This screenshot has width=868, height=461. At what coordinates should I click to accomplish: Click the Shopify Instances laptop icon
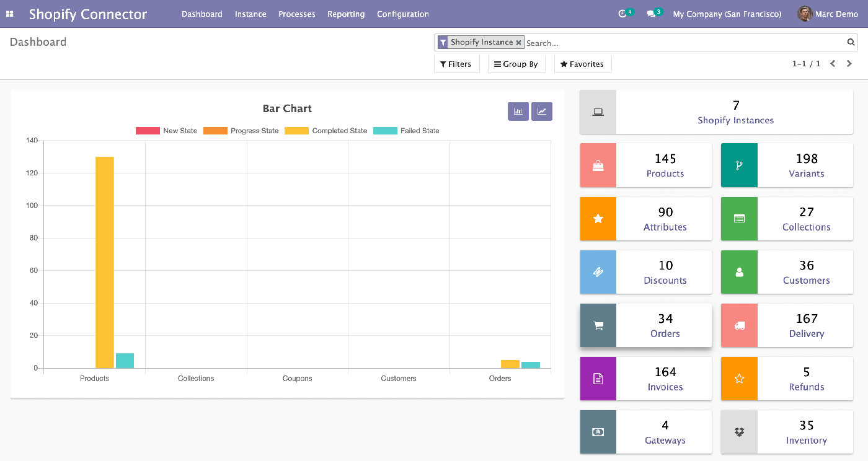(598, 112)
